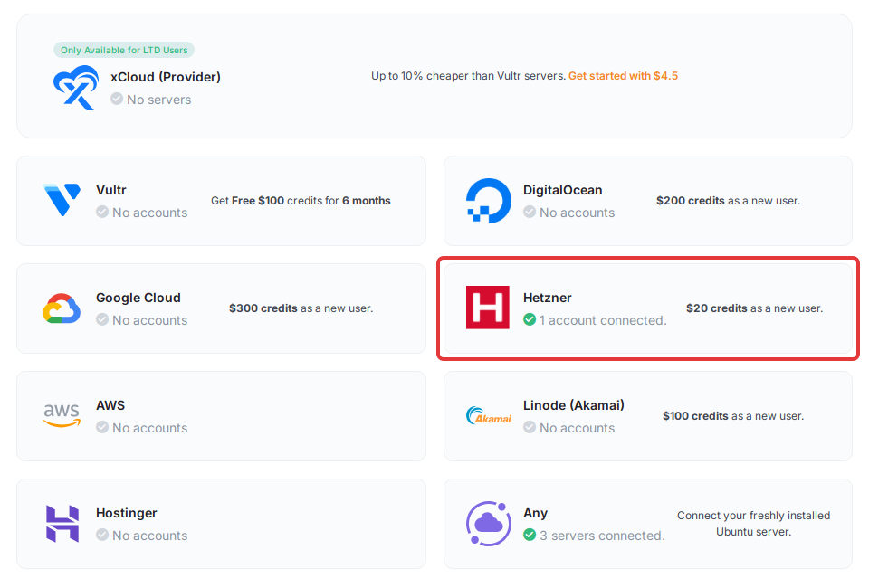Click '3 servers connected.' status text
Screen dimensions: 869x588
tap(602, 536)
